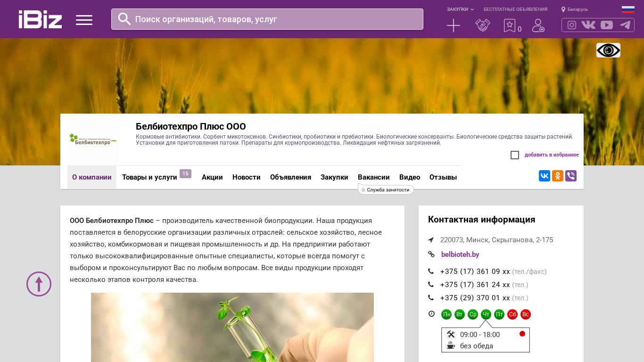Click the location arrow icon beside address

tap(431, 240)
